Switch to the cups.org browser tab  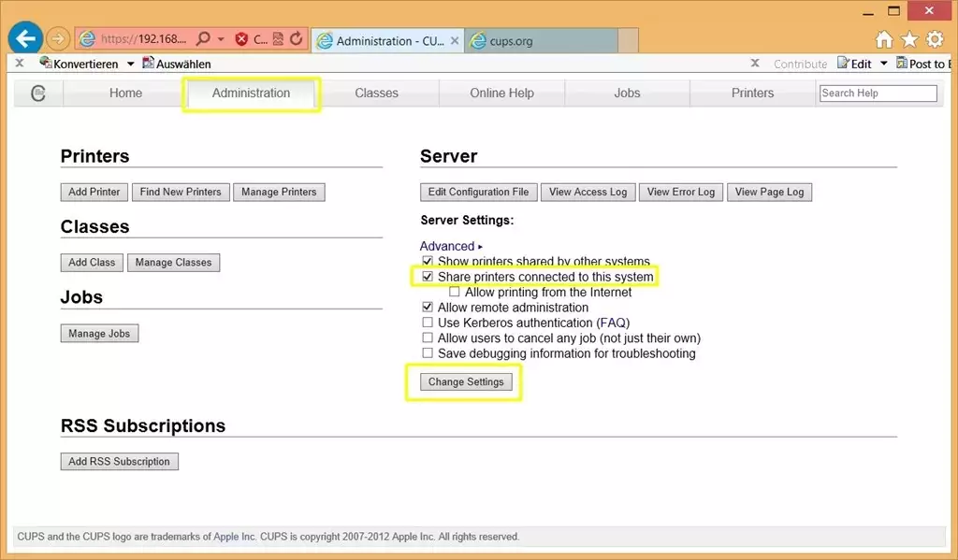point(541,41)
